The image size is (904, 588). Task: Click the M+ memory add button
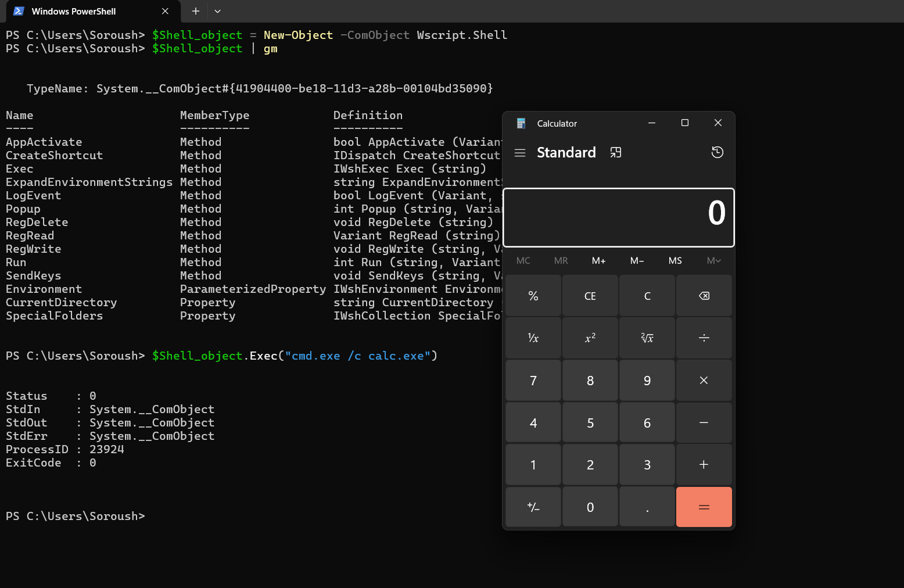click(599, 261)
